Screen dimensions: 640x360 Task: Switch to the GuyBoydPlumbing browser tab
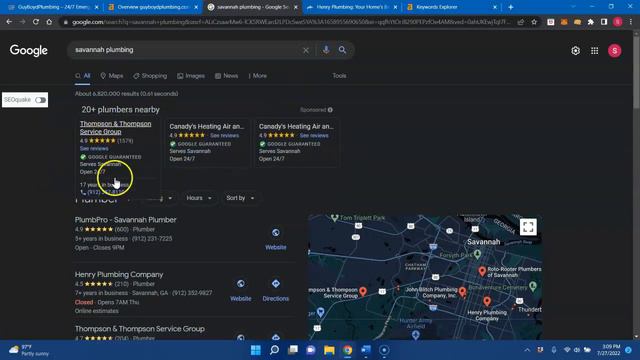coord(53,7)
